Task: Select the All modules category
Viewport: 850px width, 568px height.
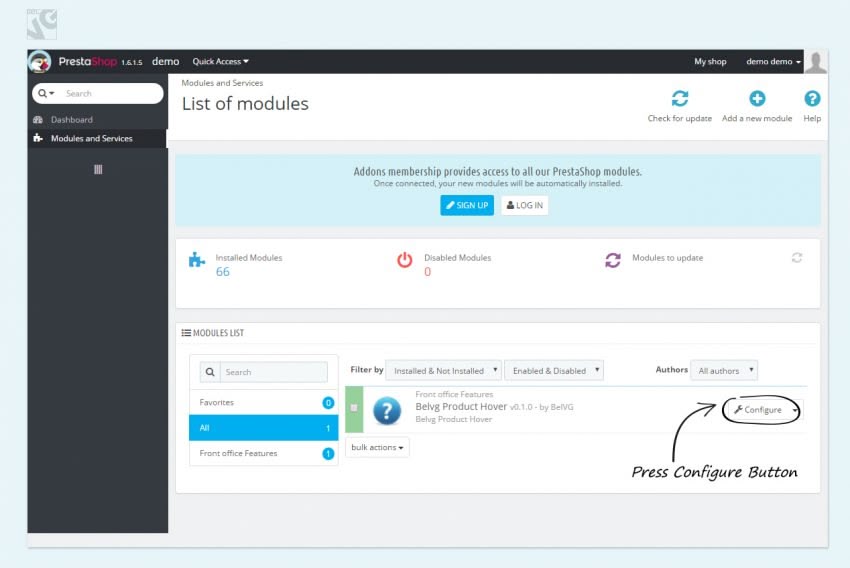Action: [263, 428]
